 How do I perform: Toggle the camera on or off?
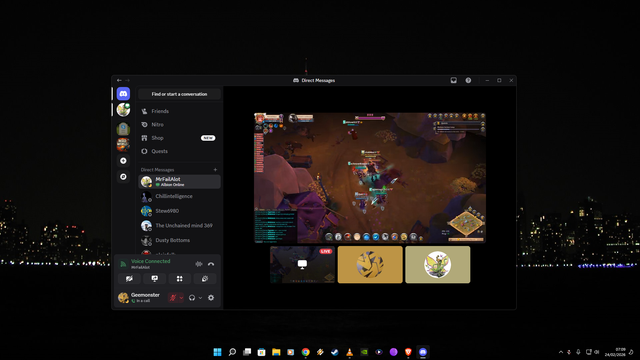(x=129, y=279)
